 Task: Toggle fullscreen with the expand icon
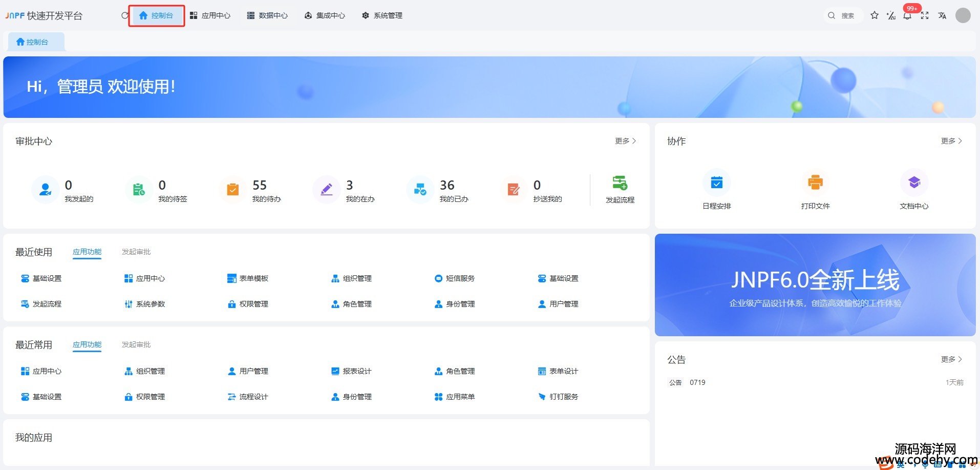[925, 15]
